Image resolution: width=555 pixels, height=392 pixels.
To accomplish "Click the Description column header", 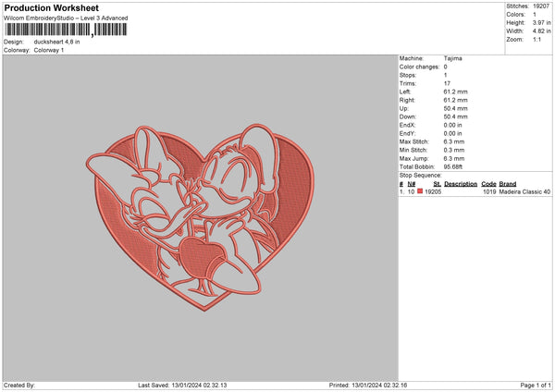I will 461,183.
